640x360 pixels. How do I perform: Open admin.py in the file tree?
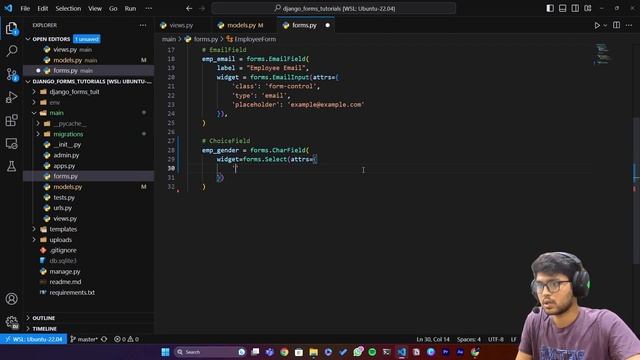[66, 156]
